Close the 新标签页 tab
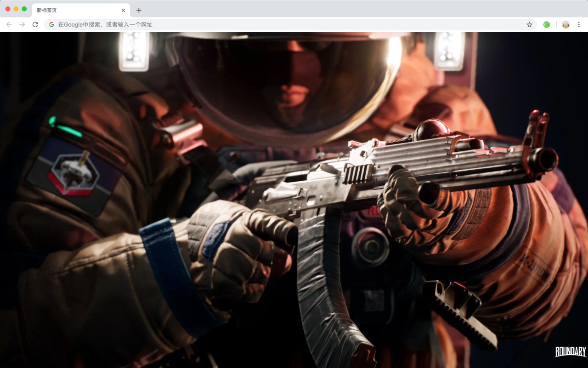The width and height of the screenshot is (588, 368). (123, 10)
